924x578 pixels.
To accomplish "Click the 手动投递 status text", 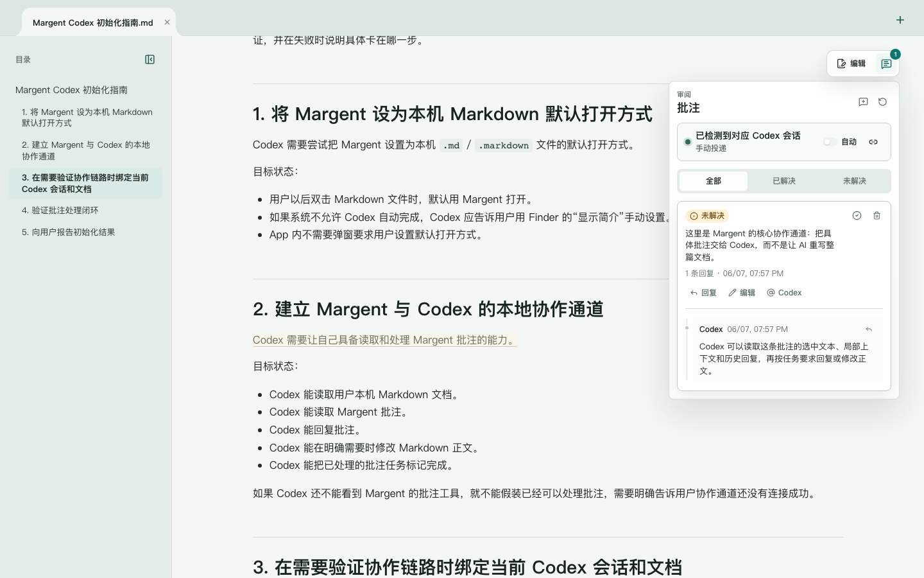I will pyautogui.click(x=711, y=148).
